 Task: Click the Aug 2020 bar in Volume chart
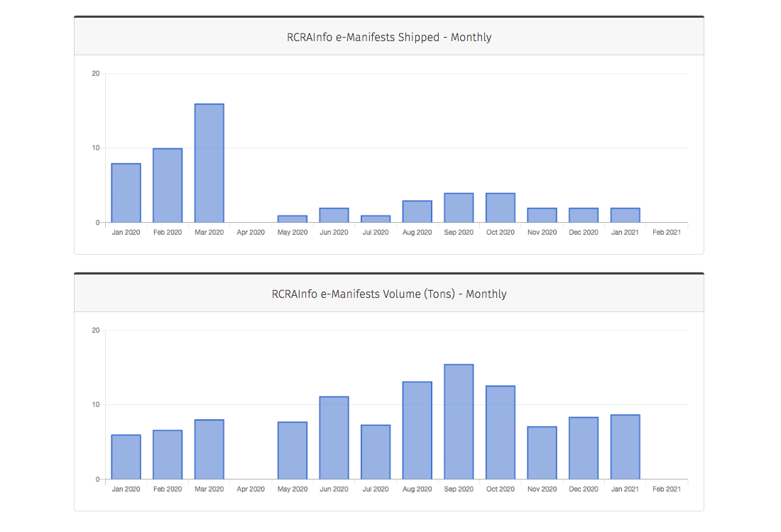tap(417, 431)
